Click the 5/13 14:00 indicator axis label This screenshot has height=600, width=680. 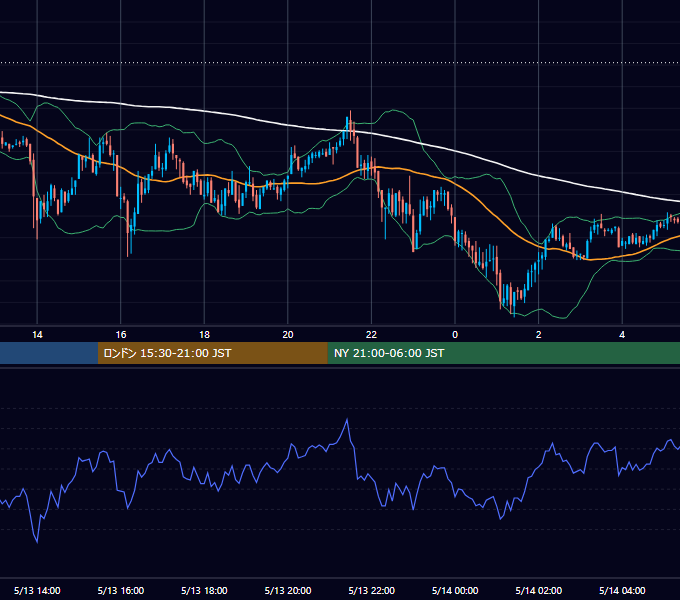click(37, 590)
